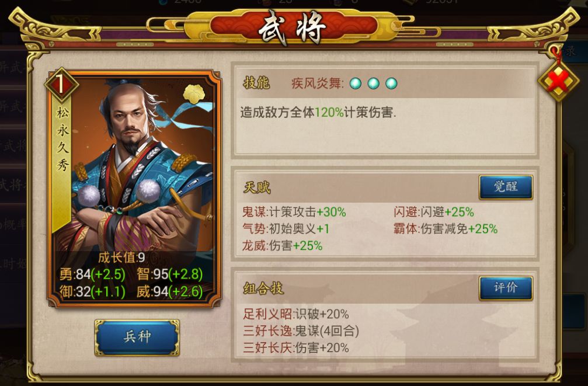Open the 兵种 troop type button
This screenshot has width=588, height=386.
137,337
